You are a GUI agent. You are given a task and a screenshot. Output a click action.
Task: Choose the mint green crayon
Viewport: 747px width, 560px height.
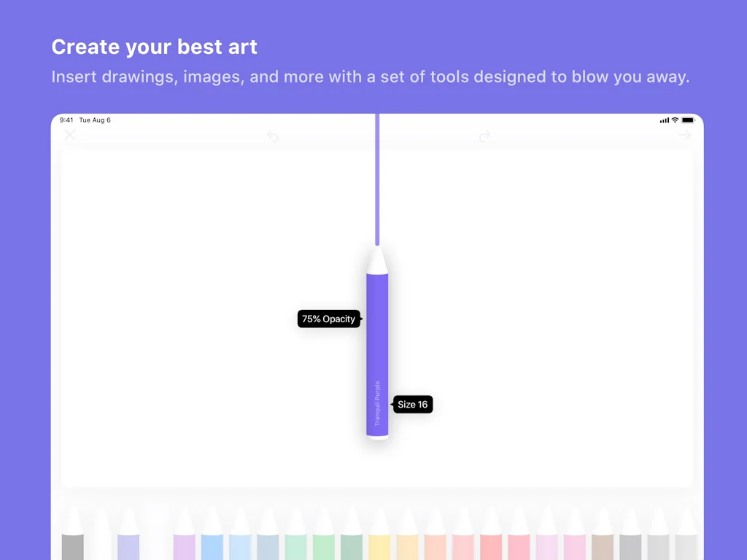click(x=295, y=540)
